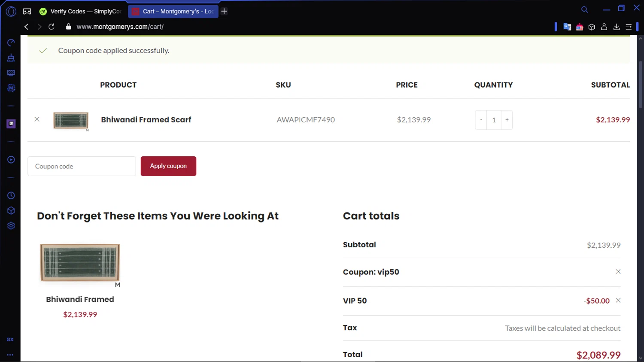Remove the vip50 coupon
The width and height of the screenshot is (644, 362).
coord(618,271)
